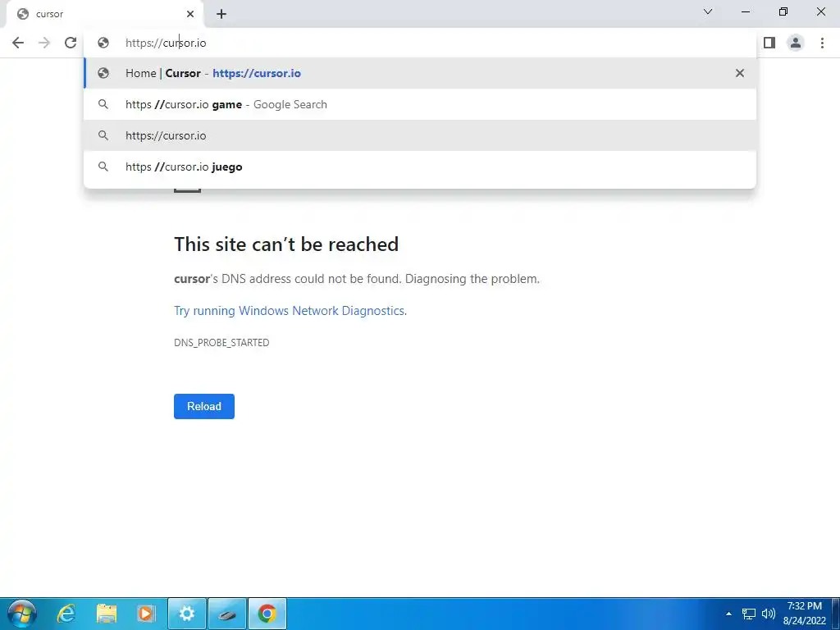Click the blue Reload button

click(x=204, y=406)
